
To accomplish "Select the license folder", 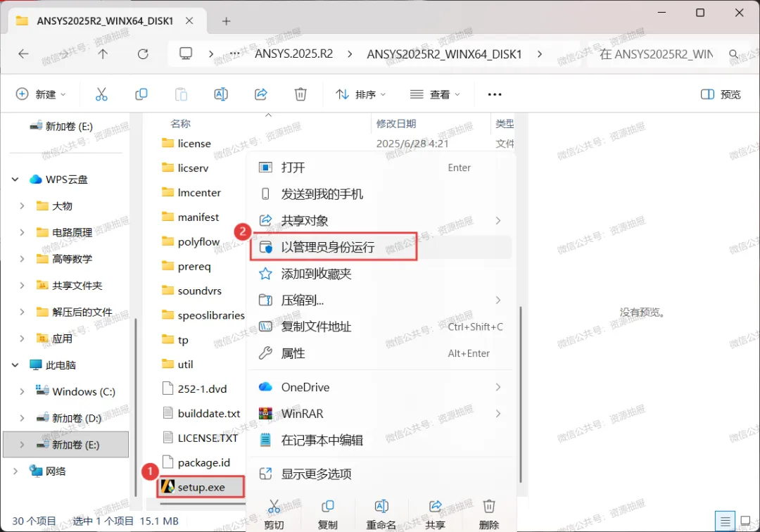I will pyautogui.click(x=194, y=144).
